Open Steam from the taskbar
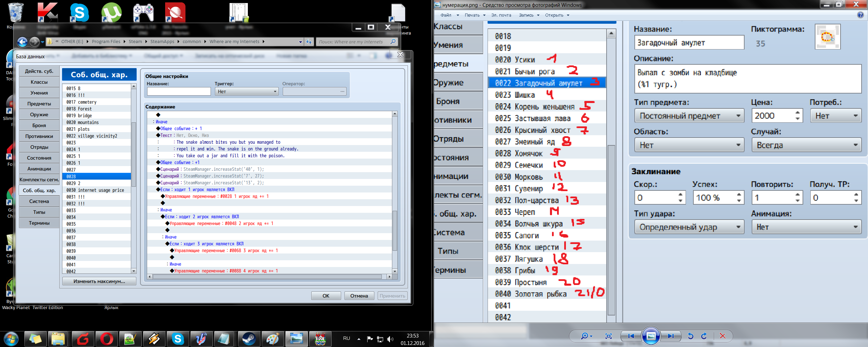This screenshot has width=868, height=347. pos(249,339)
